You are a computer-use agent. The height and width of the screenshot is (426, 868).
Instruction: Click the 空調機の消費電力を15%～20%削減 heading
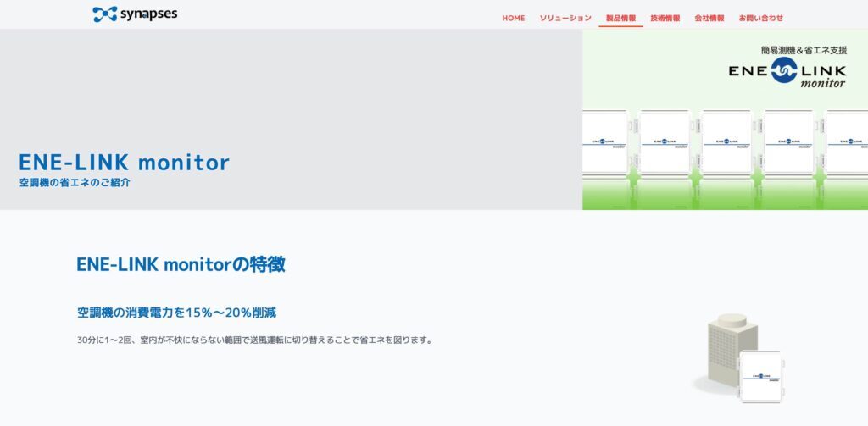(x=176, y=313)
